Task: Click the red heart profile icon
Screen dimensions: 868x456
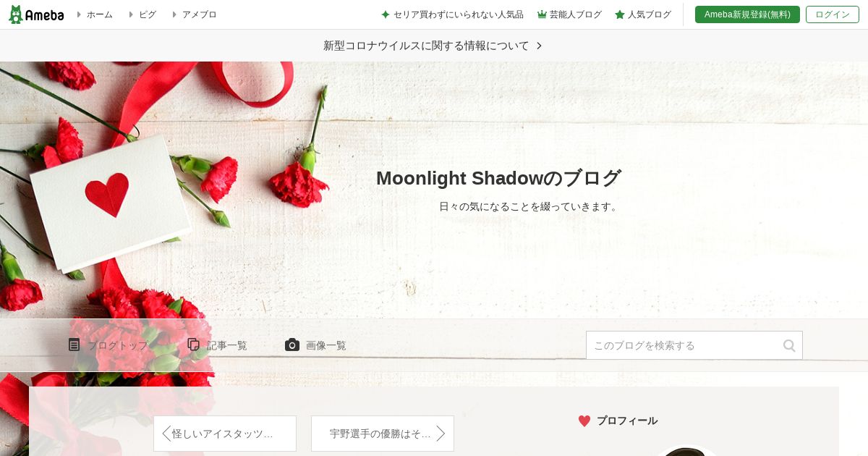Action: [x=584, y=421]
